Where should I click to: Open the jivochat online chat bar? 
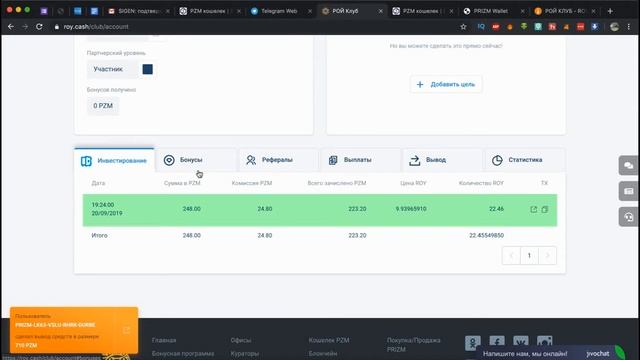pyautogui.click(x=551, y=353)
